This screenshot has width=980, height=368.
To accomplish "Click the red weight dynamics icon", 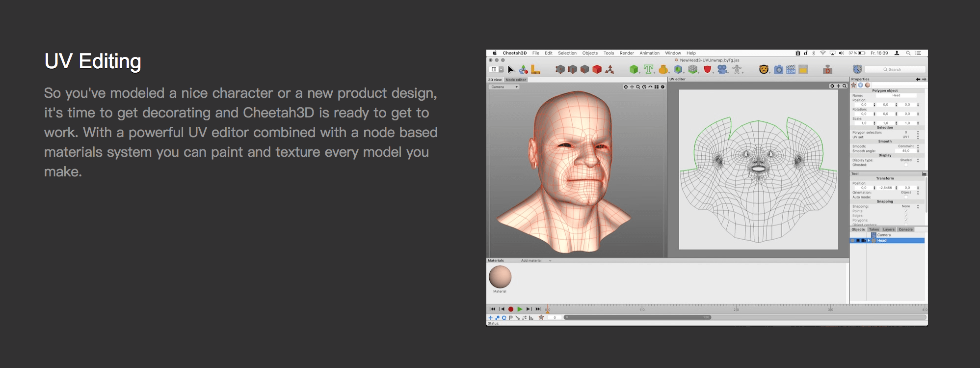I will [828, 70].
